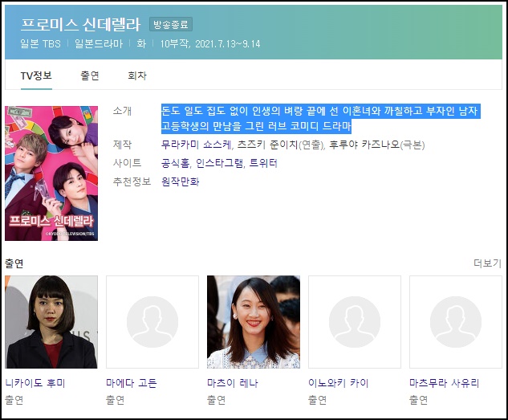Click the 마츠무라 사유리 placeholder avatar icon
Viewport: 508px width, 420px height.
tap(456, 322)
